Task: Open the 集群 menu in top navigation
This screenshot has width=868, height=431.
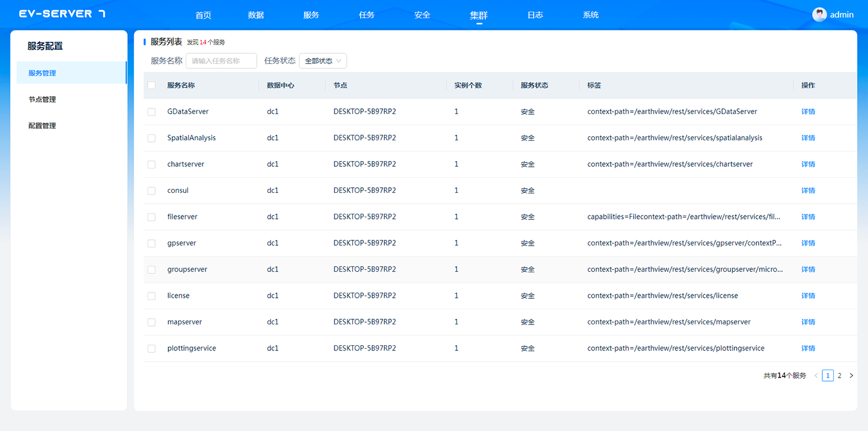Action: pos(479,15)
